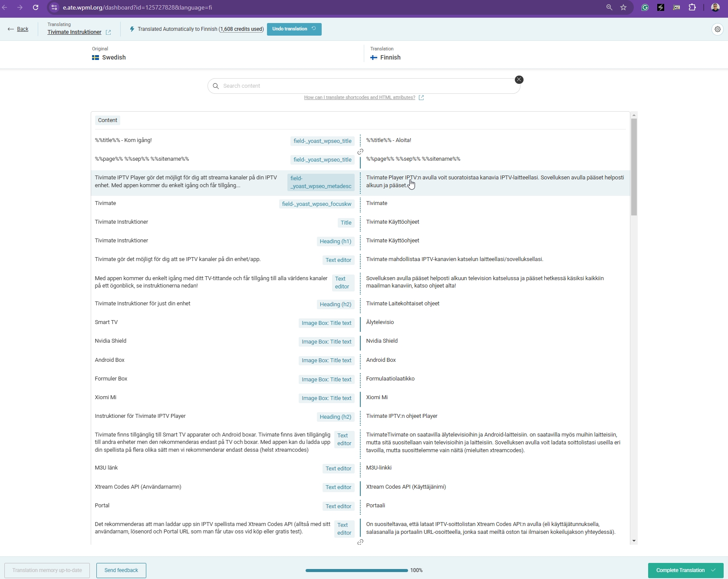Image resolution: width=728 pixels, height=579 pixels.
Task: Click the browser address bar URL
Action: pos(137,7)
